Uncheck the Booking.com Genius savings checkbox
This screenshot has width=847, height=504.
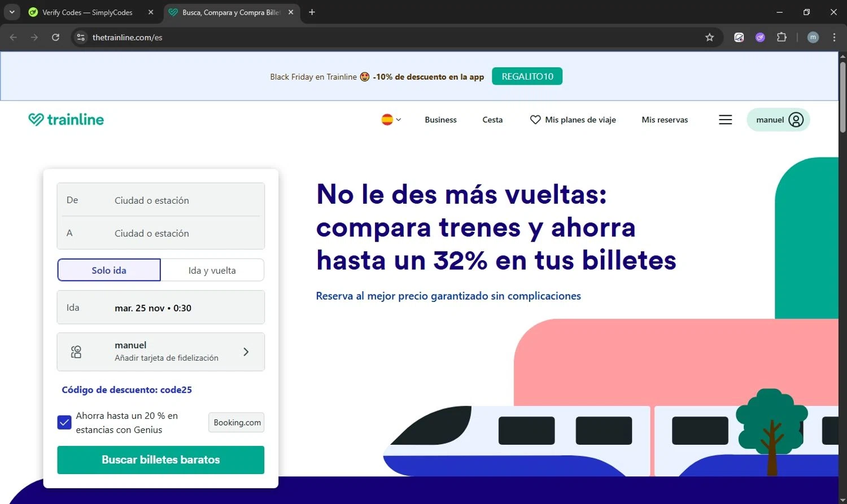click(x=64, y=422)
